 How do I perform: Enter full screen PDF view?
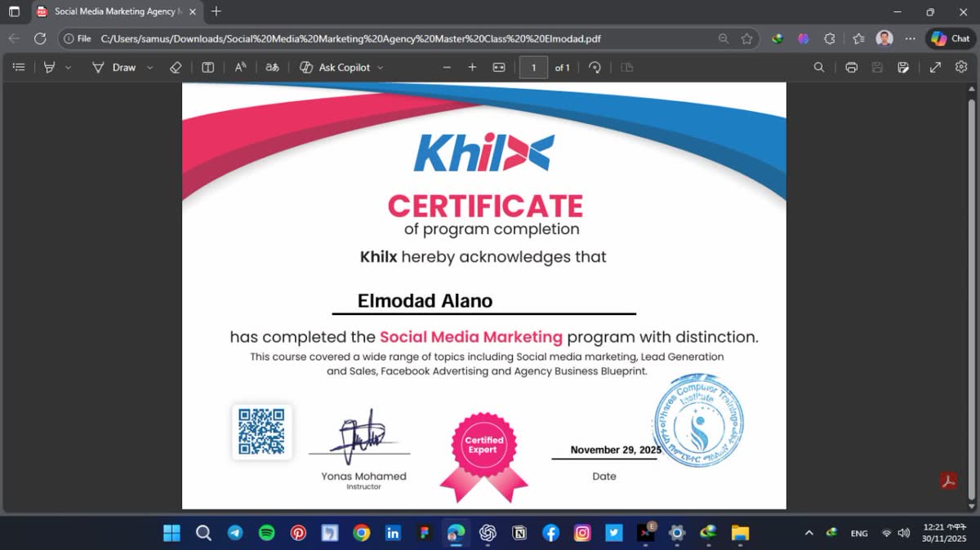click(x=936, y=68)
